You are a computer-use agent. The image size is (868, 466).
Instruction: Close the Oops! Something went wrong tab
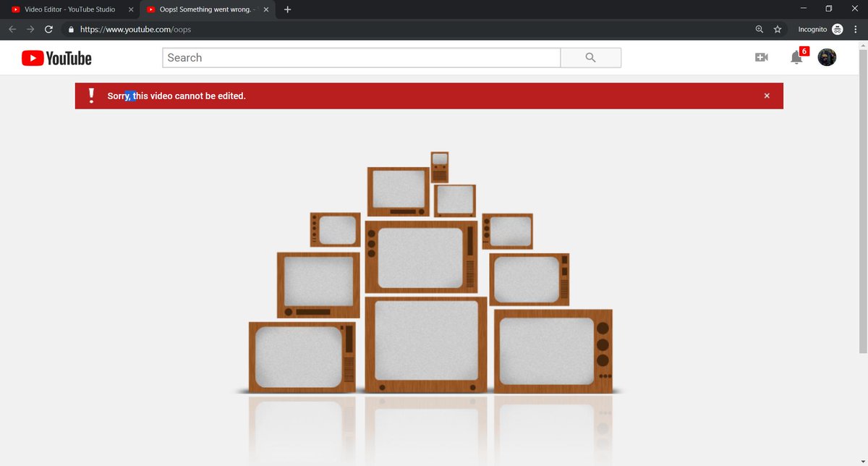[x=266, y=9]
